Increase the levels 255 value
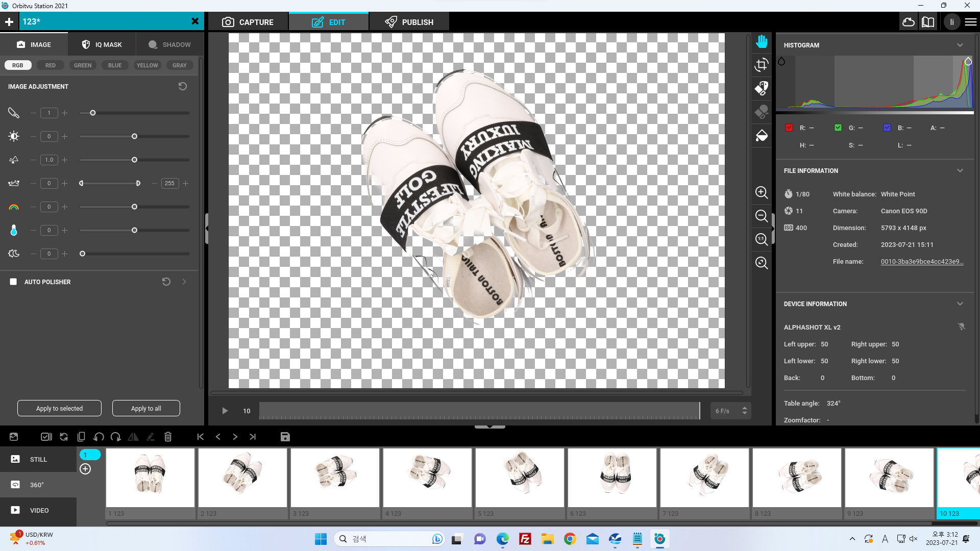 (186, 183)
